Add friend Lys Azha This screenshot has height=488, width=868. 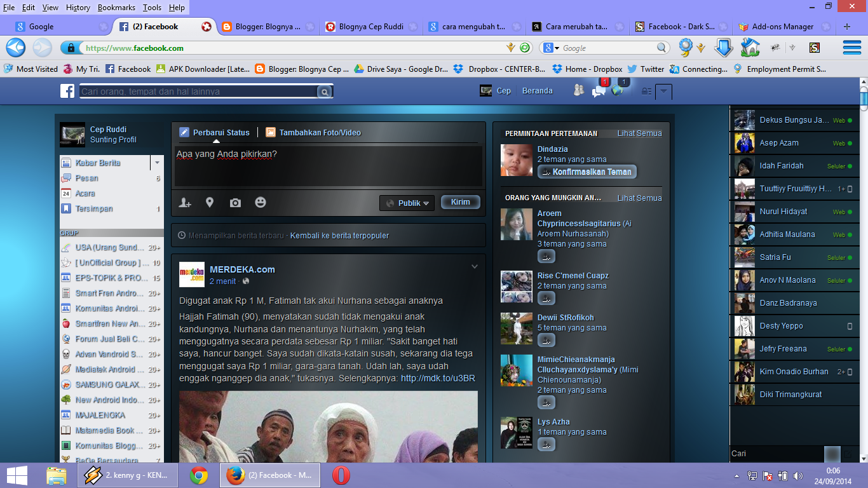point(546,445)
